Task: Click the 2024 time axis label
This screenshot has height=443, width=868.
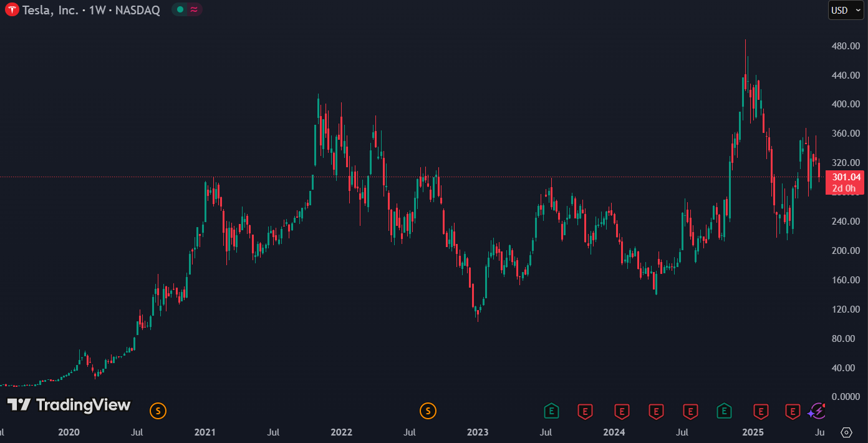Action: click(614, 432)
